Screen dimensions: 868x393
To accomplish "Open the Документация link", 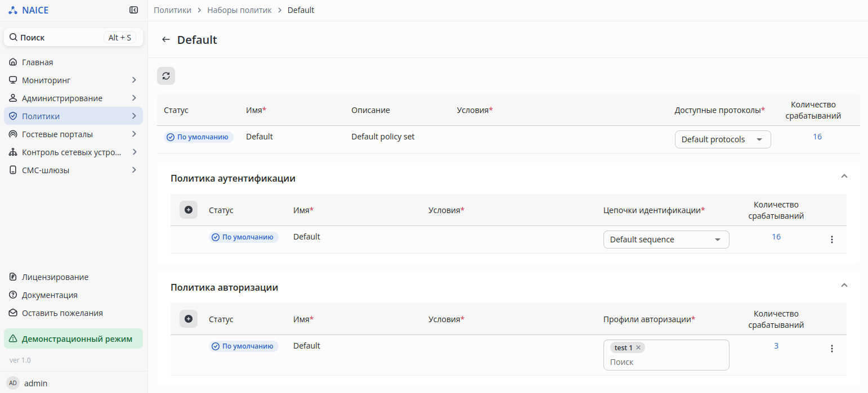I will (50, 295).
